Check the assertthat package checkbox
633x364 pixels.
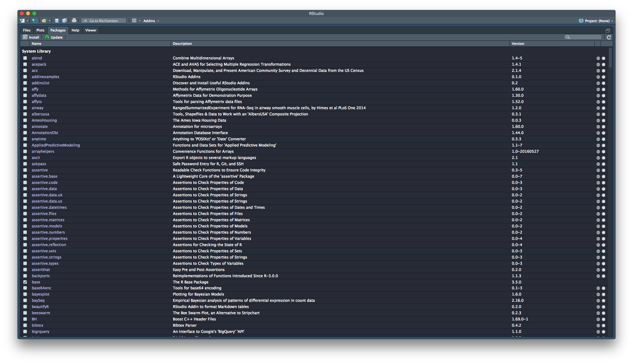(x=25, y=270)
